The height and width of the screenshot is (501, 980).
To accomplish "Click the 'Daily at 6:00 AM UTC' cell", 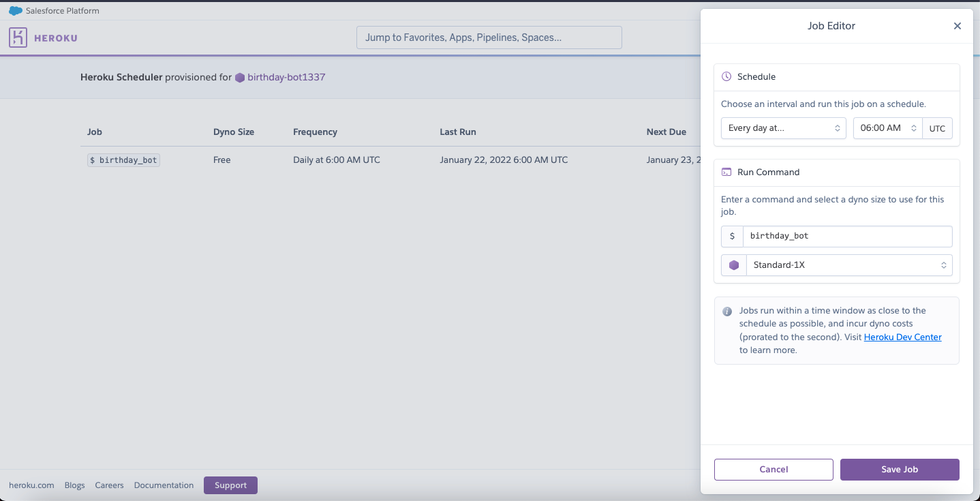I will (x=337, y=160).
